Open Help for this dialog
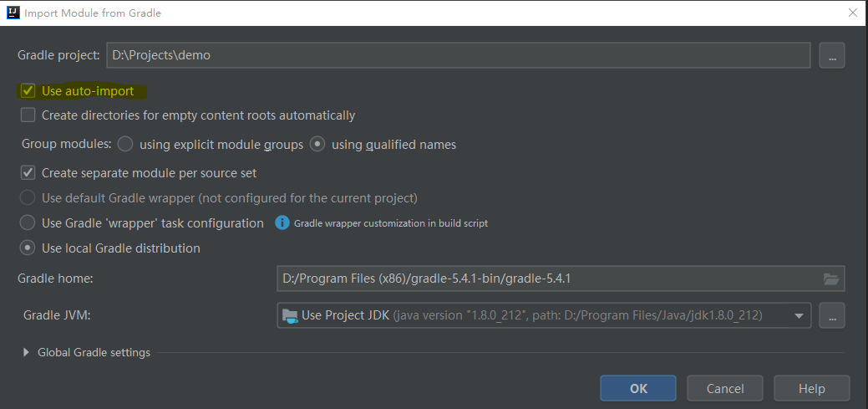The width and height of the screenshot is (868, 409). (x=811, y=388)
